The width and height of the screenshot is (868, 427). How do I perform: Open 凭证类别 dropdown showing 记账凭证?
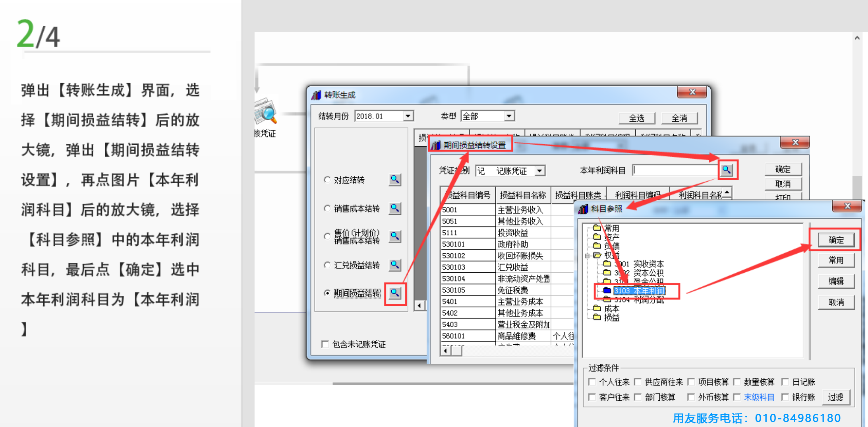click(539, 171)
